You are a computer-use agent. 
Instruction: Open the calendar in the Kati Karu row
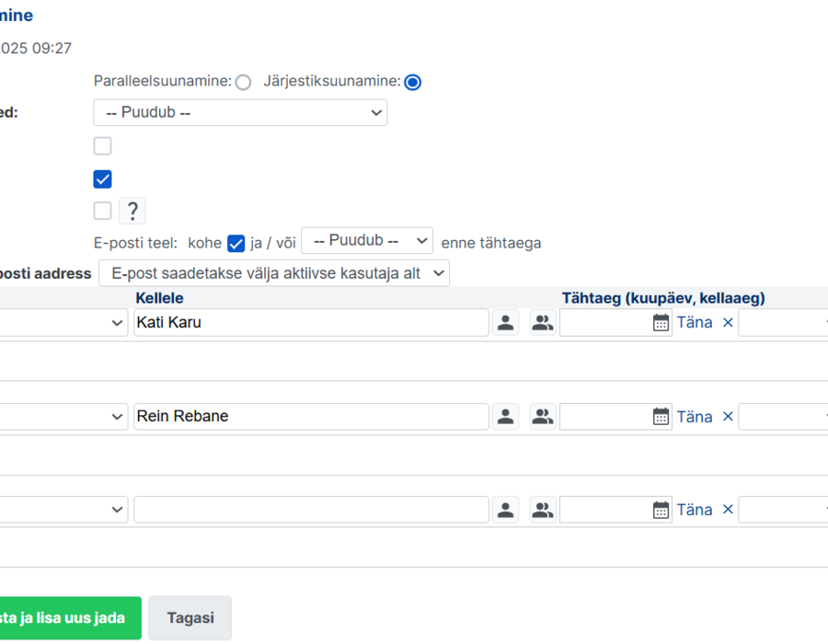(x=661, y=323)
